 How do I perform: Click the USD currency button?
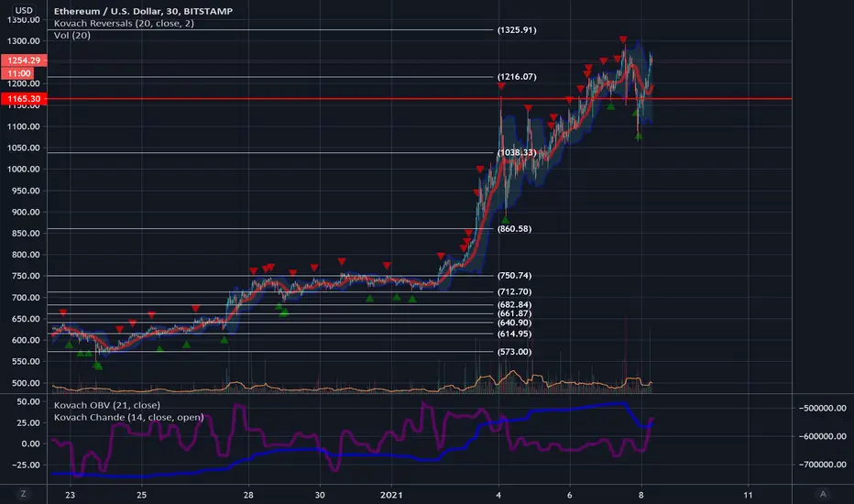(x=24, y=10)
